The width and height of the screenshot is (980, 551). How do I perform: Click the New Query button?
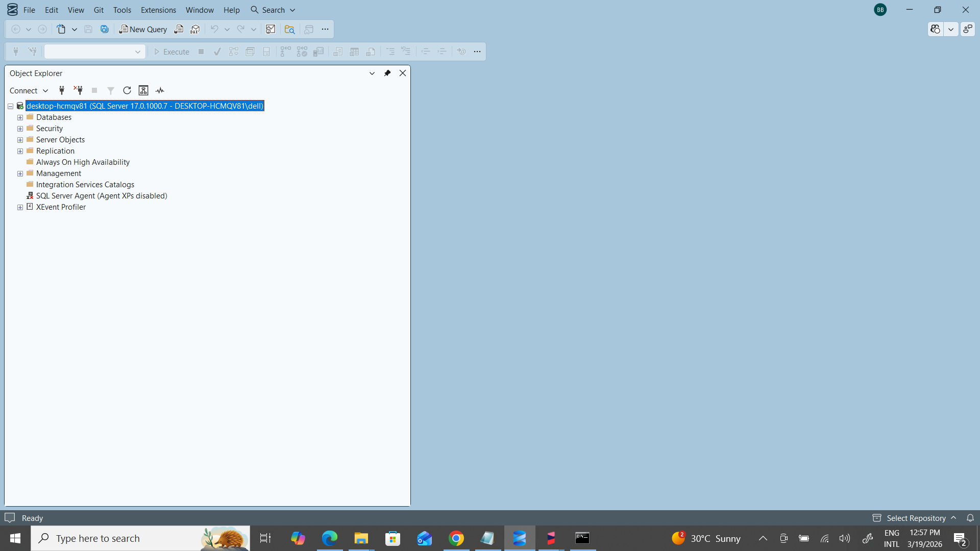[143, 29]
